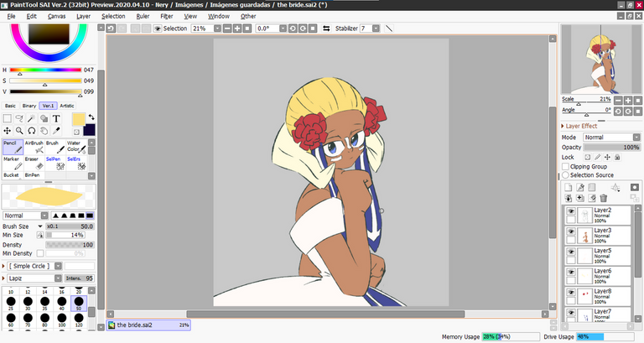Switch to the Binary brush tab
Screen dimensions: 644x343
(29, 106)
